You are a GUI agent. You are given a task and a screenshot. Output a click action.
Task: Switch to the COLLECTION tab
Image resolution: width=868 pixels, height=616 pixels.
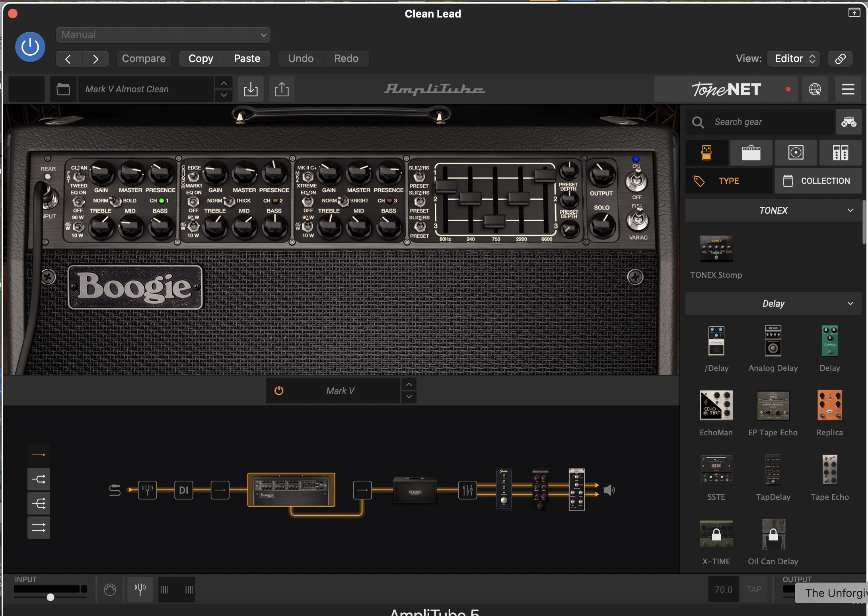click(x=818, y=181)
